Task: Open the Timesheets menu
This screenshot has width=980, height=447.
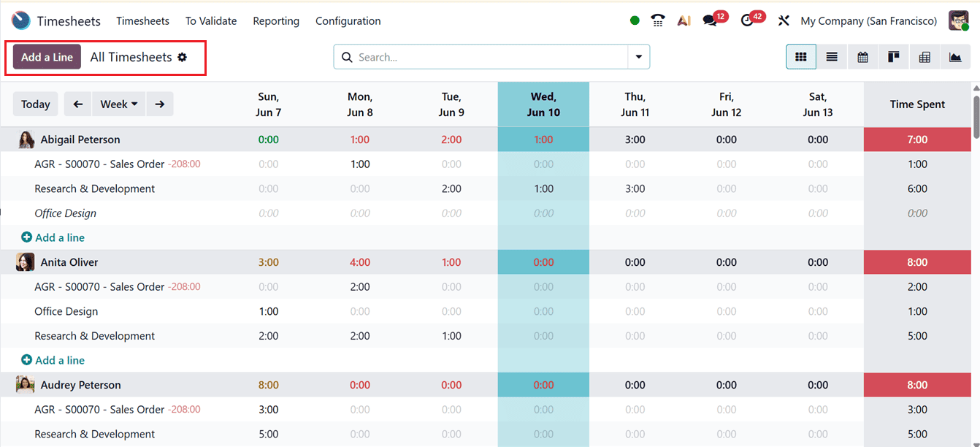Action: [142, 21]
